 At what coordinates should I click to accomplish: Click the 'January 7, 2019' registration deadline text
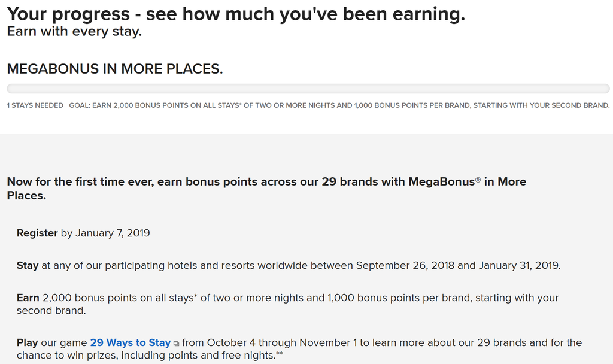tap(113, 233)
